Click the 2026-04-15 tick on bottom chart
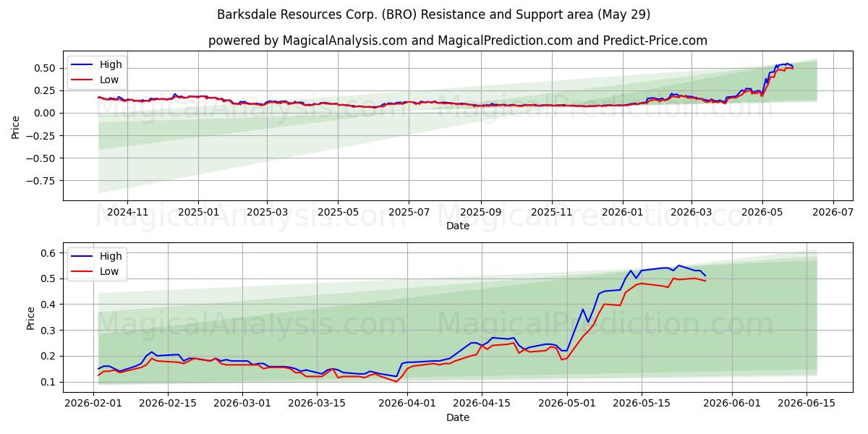Viewport: 868px width, 434px height. tap(482, 404)
